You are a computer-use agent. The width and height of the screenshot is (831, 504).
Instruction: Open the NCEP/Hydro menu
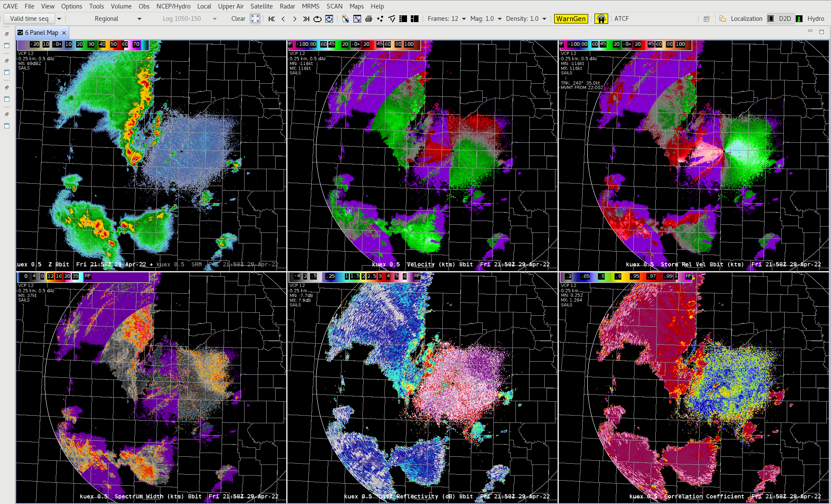coord(174,6)
